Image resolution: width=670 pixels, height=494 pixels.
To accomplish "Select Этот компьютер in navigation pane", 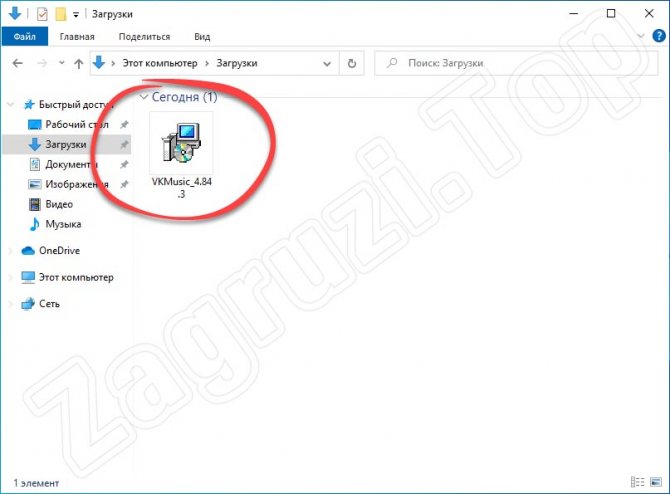I will pyautogui.click(x=76, y=277).
